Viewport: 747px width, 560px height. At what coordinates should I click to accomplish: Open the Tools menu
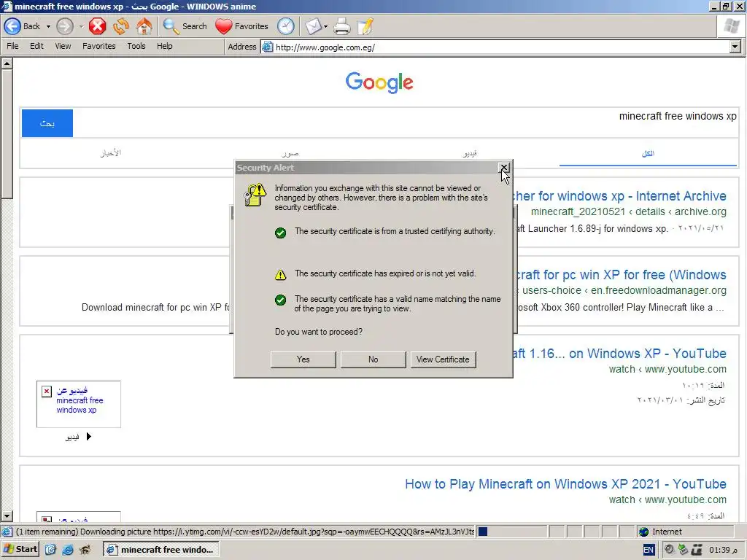point(136,46)
